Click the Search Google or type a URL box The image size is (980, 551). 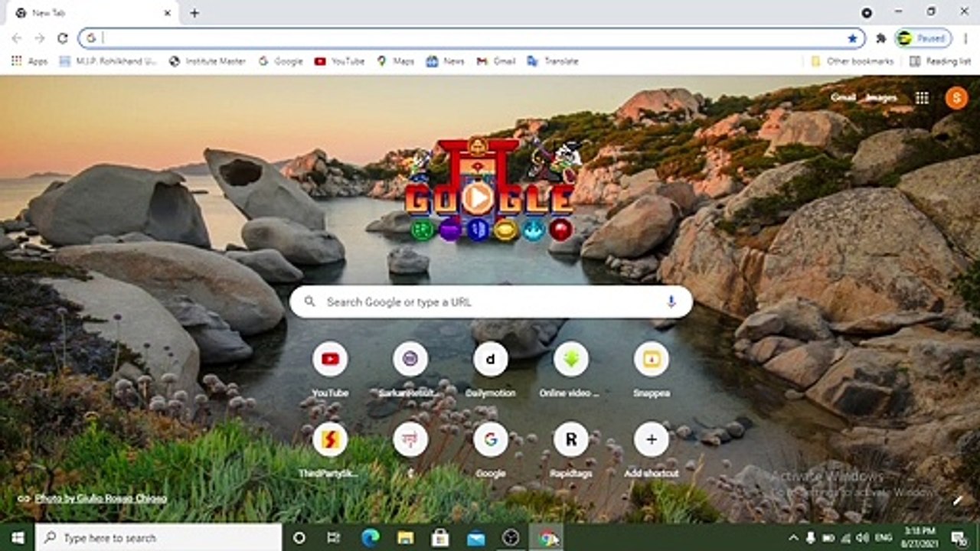click(x=491, y=302)
